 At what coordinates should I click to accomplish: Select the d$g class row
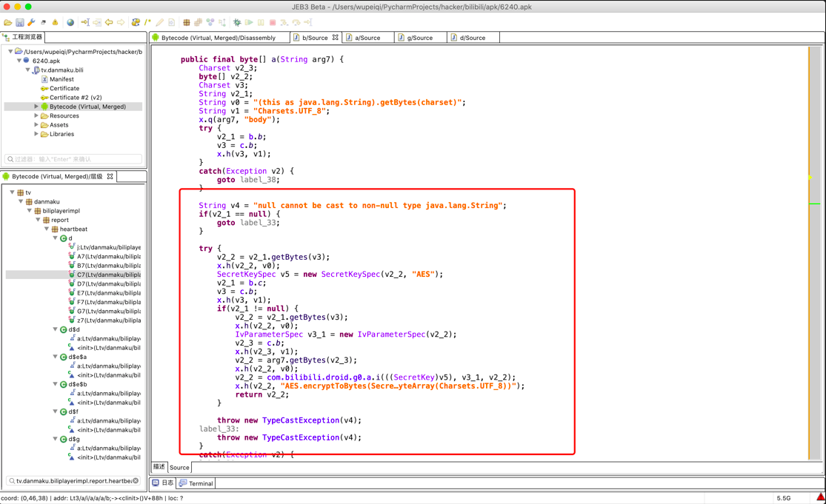click(x=70, y=439)
